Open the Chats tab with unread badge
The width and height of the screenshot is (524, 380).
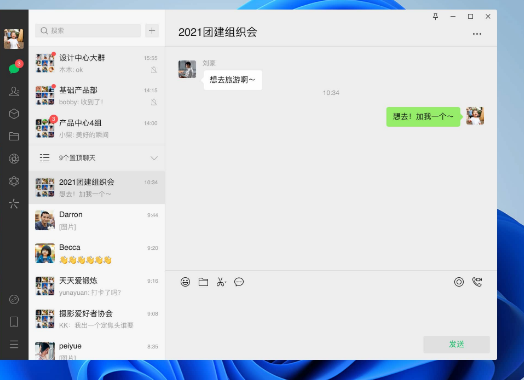[x=14, y=68]
